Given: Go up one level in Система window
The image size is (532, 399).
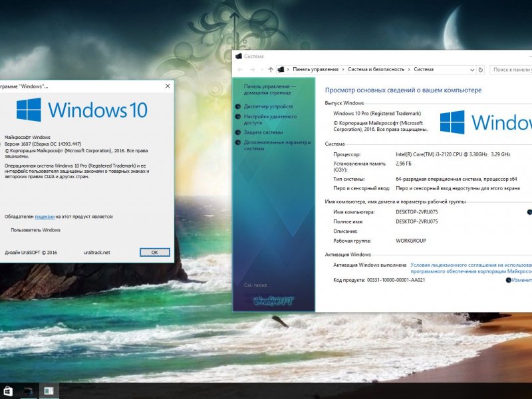Looking at the screenshot, I should point(271,70).
